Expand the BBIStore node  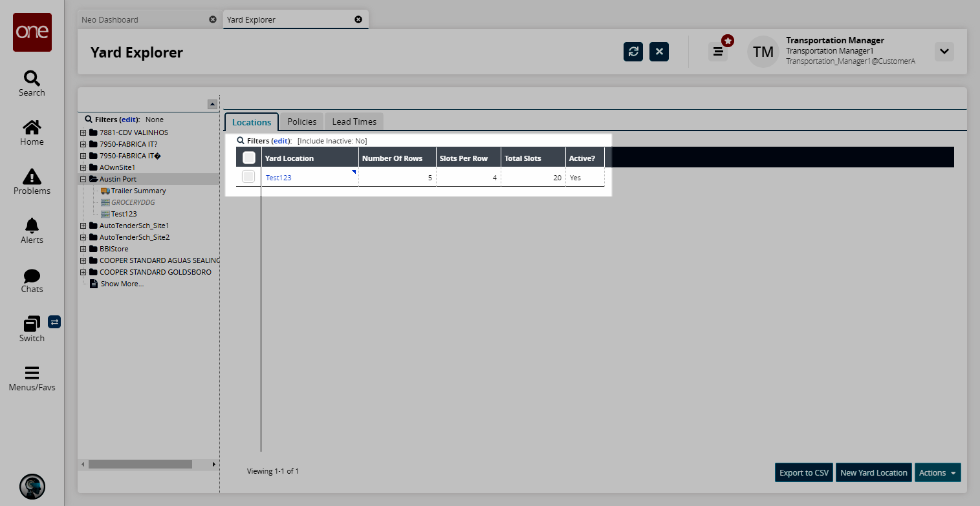point(83,249)
